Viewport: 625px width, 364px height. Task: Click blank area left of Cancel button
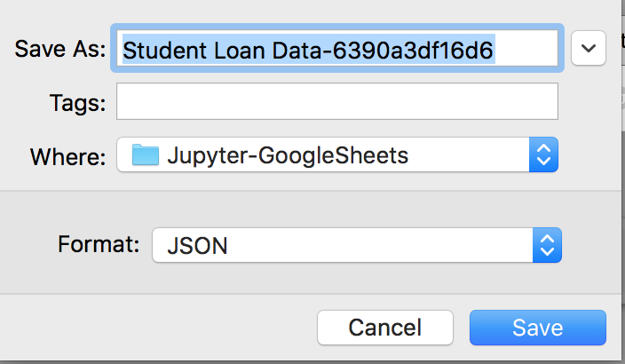pyautogui.click(x=160, y=328)
